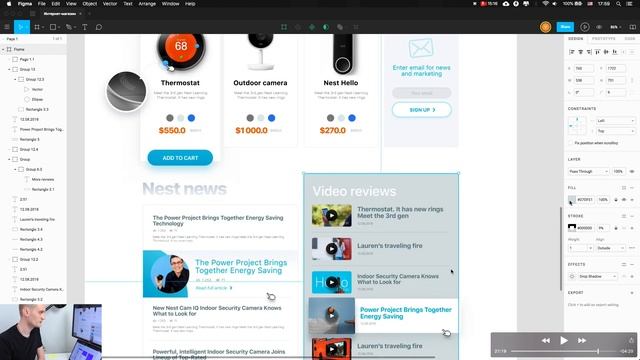
Task: Select the Frame tool
Action: pyautogui.click(x=37, y=27)
